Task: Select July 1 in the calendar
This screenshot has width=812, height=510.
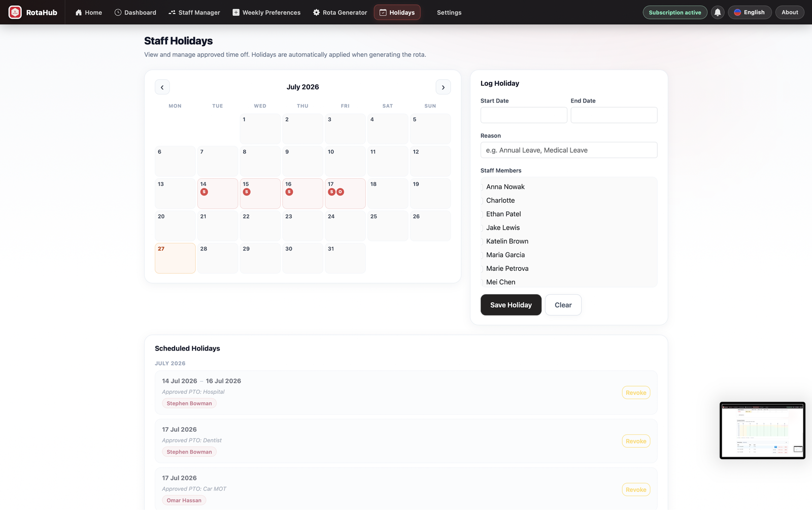Action: tap(260, 129)
